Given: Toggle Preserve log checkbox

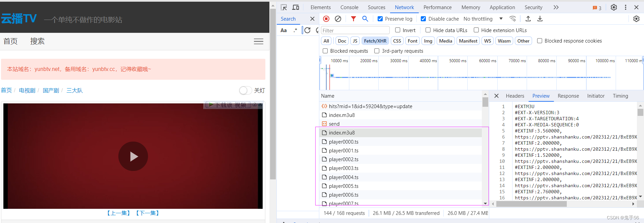Looking at the screenshot, I should [380, 19].
